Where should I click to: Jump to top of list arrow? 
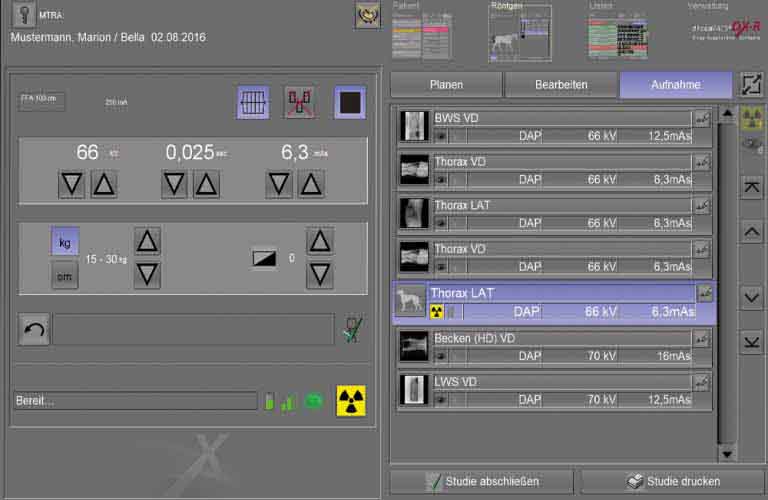click(x=751, y=187)
